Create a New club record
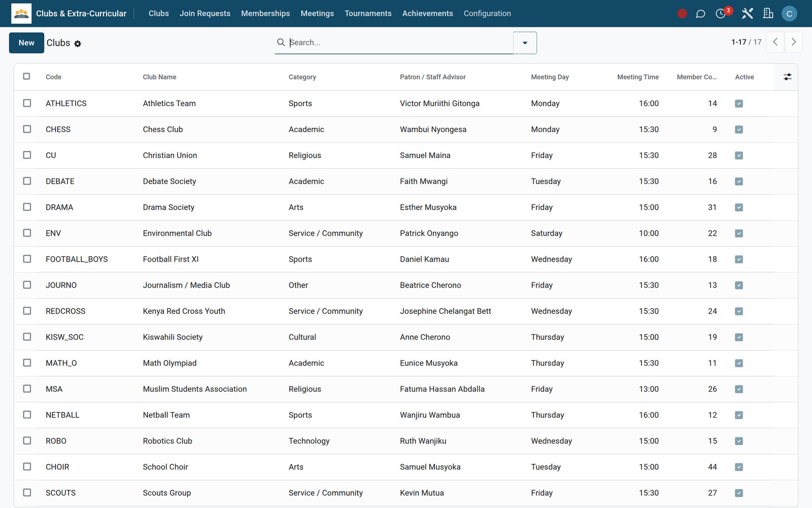 point(26,43)
